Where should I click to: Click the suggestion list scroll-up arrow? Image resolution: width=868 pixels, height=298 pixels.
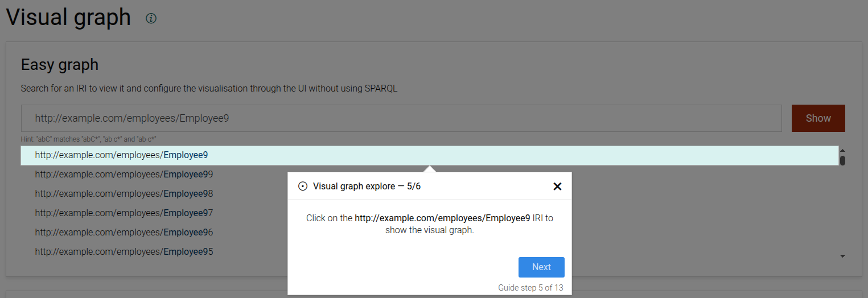[x=842, y=150]
